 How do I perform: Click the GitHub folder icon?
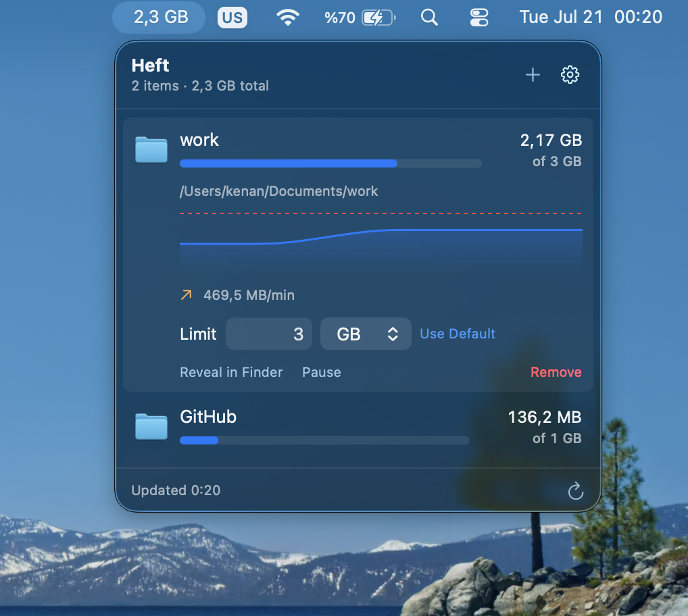click(x=151, y=426)
